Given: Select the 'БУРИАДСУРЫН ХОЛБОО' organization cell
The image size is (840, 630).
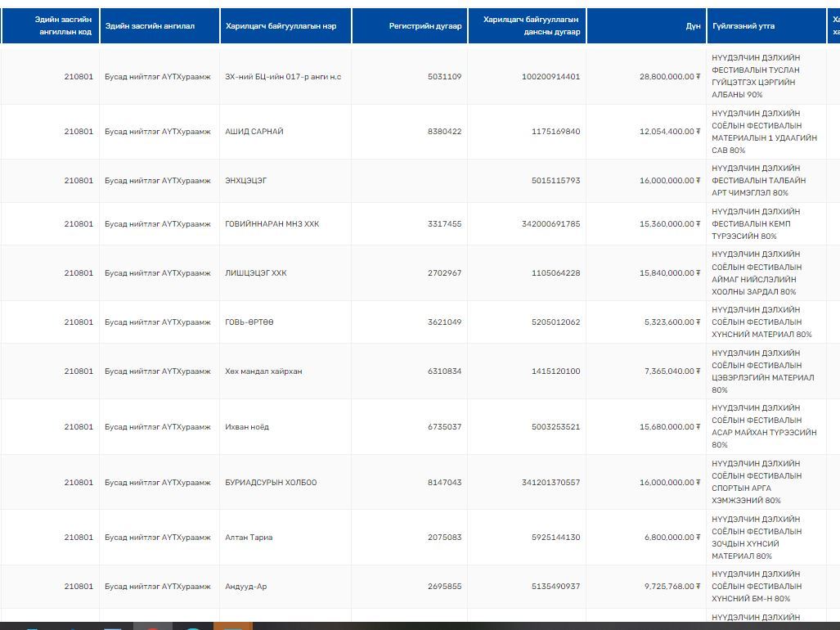Looking at the screenshot, I should pyautogui.click(x=271, y=483).
